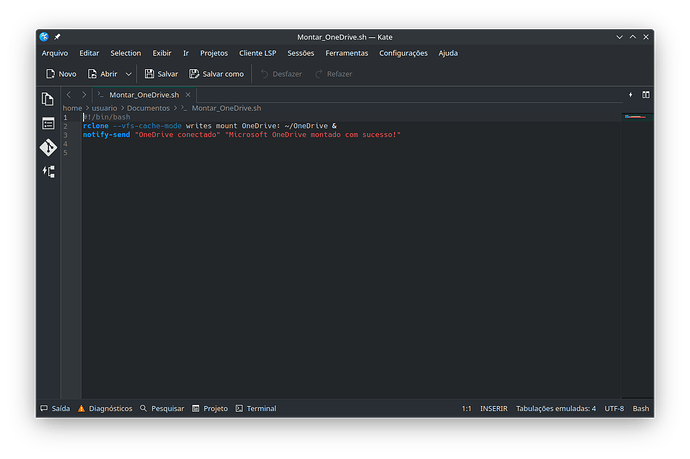Image resolution: width=690 pixels, height=459 pixels.
Task: Open the Documents sidebar panel icon
Action: [x=48, y=99]
